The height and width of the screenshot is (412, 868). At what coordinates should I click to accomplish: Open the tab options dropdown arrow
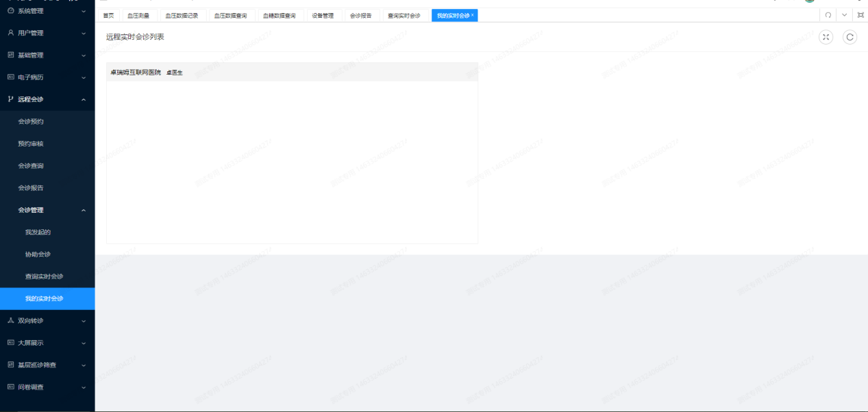click(x=844, y=15)
